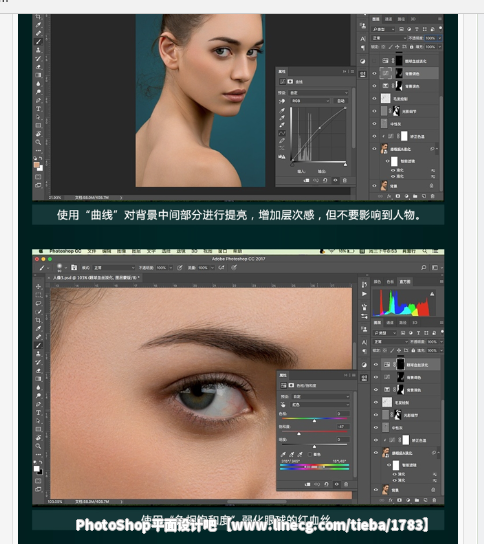Select Lasso tool in lower Photoshop toolbox
The image size is (484, 544).
pyautogui.click(x=38, y=303)
